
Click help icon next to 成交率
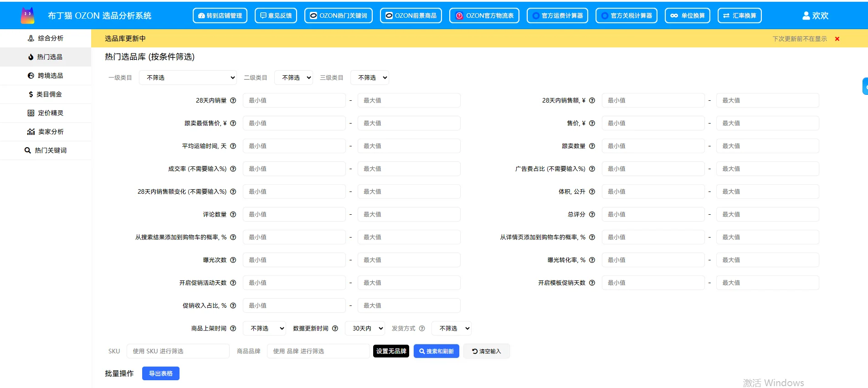click(x=233, y=169)
